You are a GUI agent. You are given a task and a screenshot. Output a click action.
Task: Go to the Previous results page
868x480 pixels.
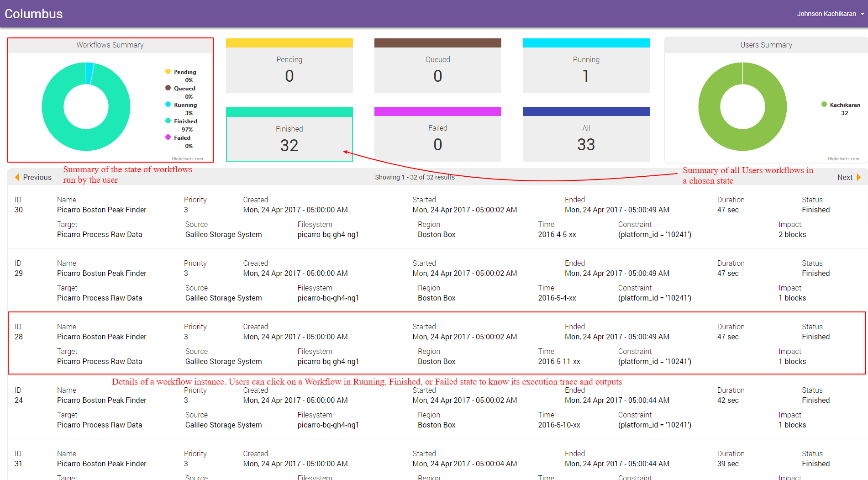[x=33, y=177]
